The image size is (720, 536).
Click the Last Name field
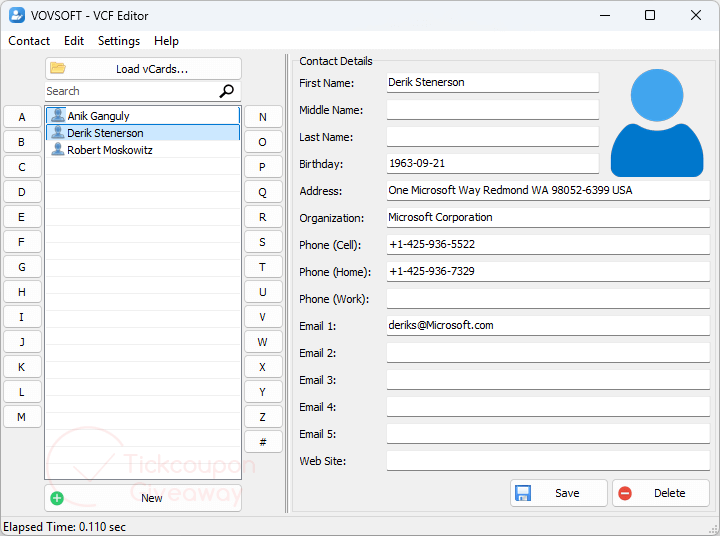[x=493, y=137]
